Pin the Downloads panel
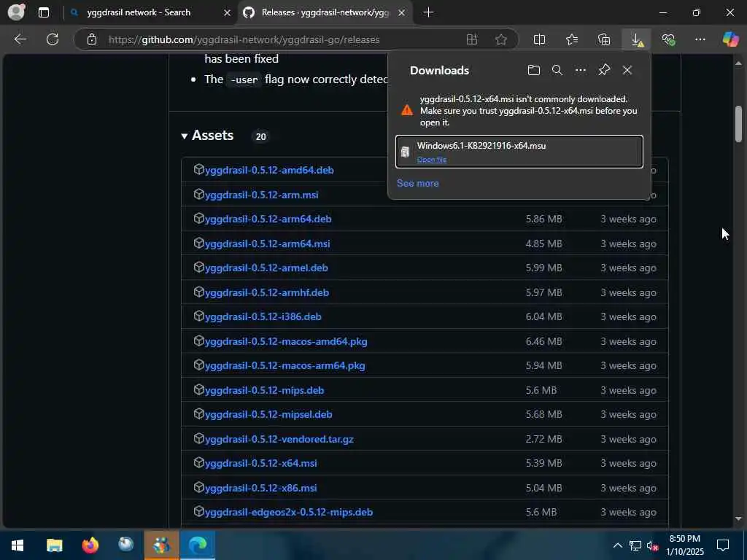 pyautogui.click(x=604, y=71)
